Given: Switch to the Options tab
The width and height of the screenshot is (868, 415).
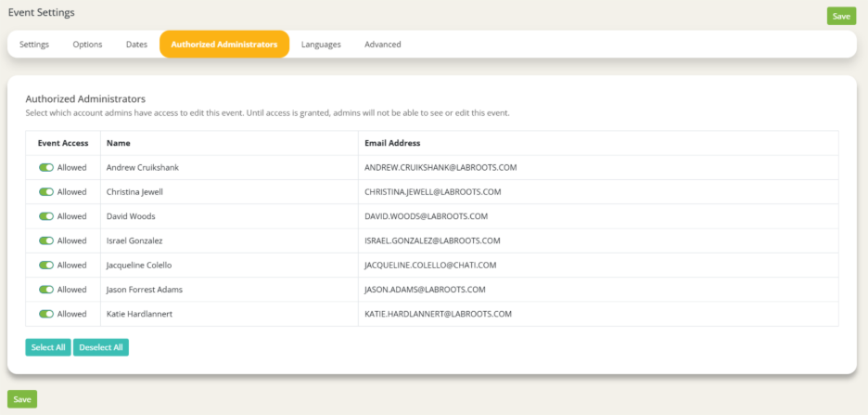Looking at the screenshot, I should pyautogui.click(x=87, y=45).
